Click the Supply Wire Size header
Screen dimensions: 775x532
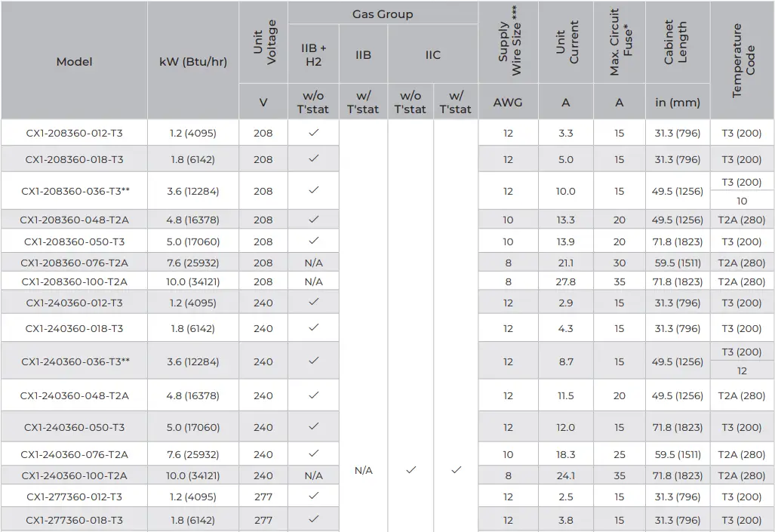[509, 42]
